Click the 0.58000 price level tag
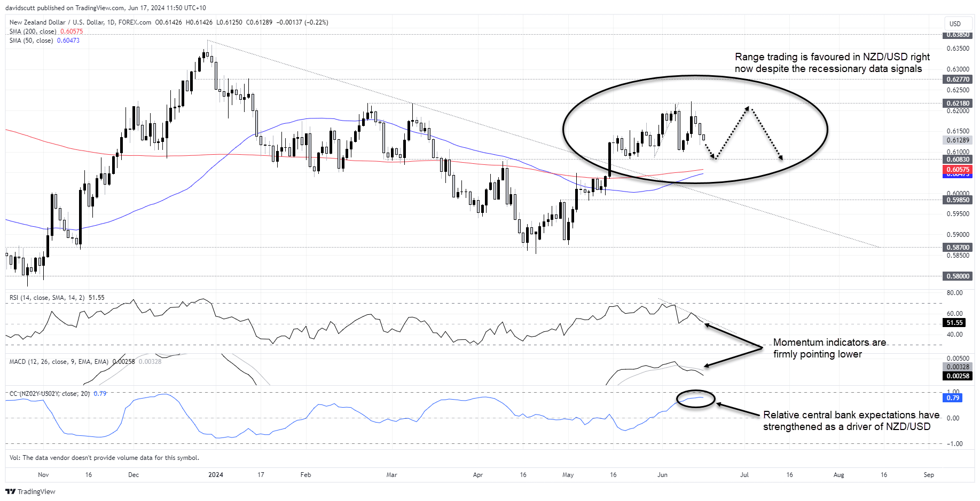 (958, 276)
